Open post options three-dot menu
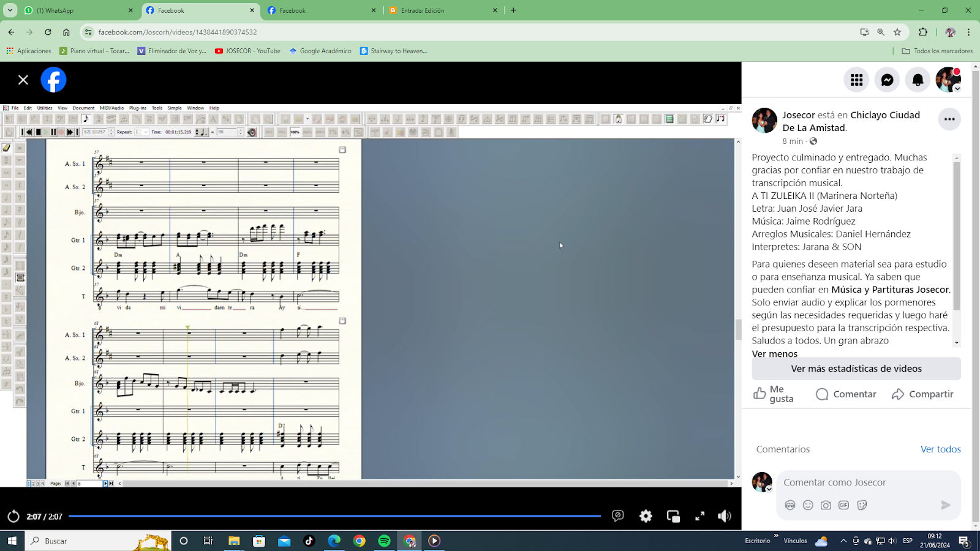The height and width of the screenshot is (551, 980). (x=949, y=119)
